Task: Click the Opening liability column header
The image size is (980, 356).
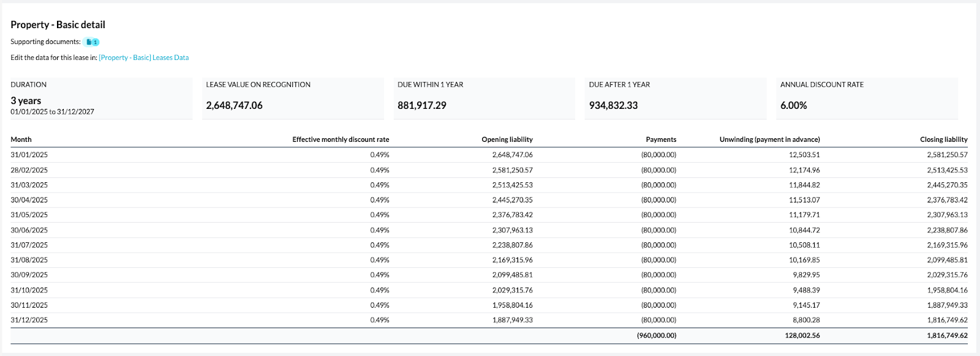Action: click(x=507, y=139)
